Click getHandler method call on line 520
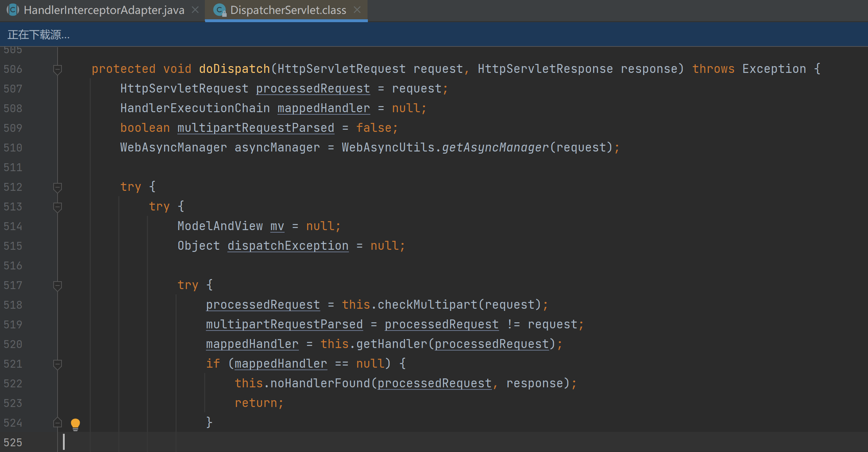Screen dimensions: 868x452 pyautogui.click(x=391, y=344)
